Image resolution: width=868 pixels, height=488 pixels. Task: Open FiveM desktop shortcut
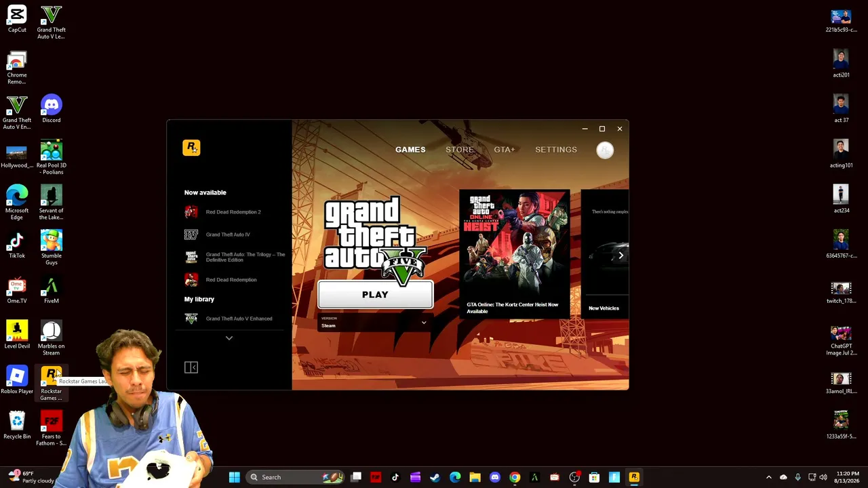pos(51,290)
